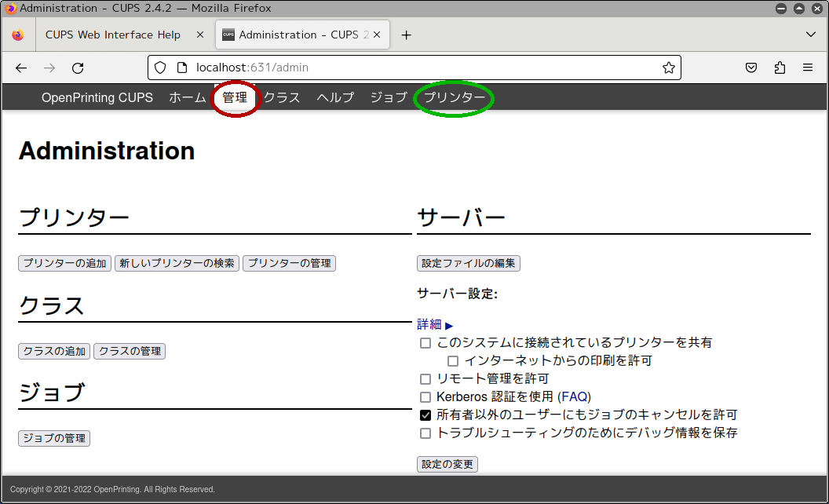Click the address bar URL field

(x=414, y=68)
